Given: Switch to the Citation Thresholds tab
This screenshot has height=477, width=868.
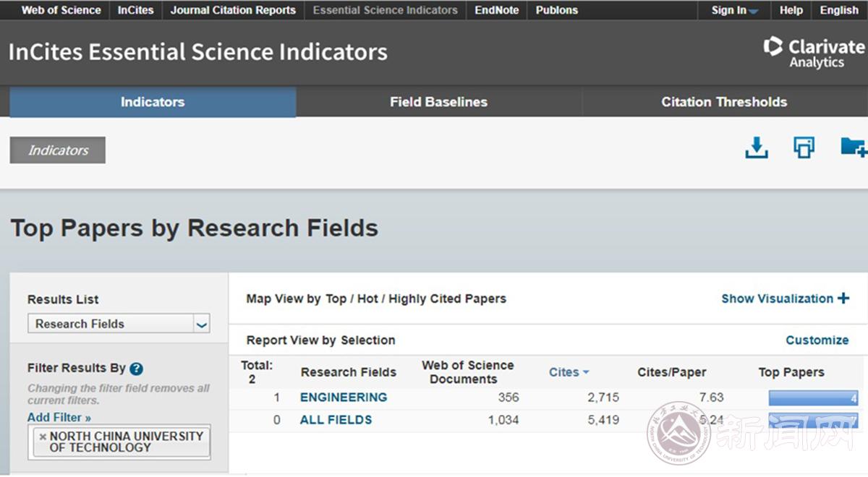Looking at the screenshot, I should [x=724, y=102].
